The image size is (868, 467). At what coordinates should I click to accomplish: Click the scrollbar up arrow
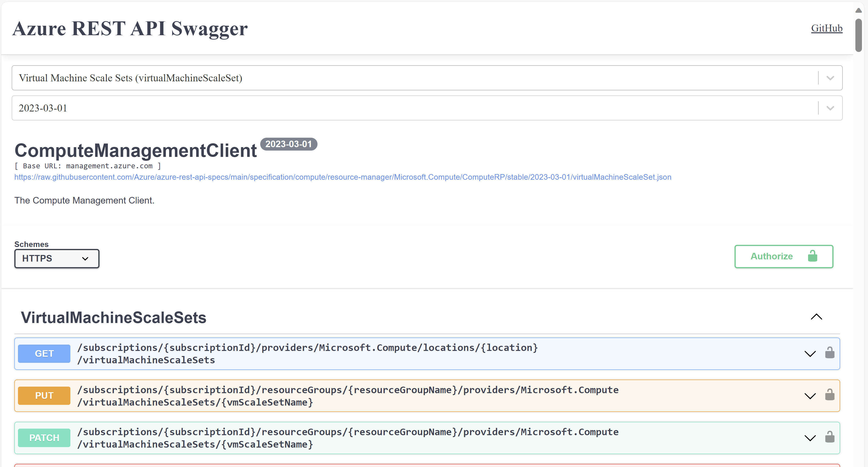[859, 10]
